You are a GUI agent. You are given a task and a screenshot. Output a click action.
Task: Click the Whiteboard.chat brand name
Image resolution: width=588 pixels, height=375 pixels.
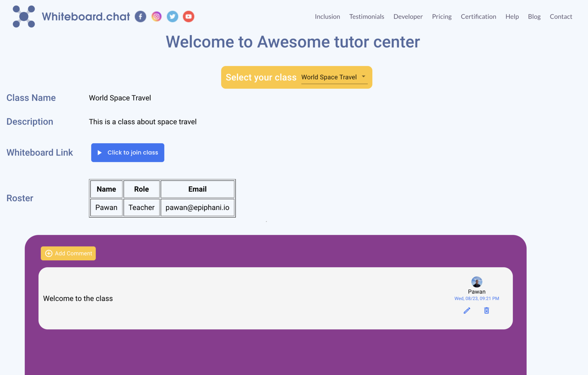coord(86,16)
